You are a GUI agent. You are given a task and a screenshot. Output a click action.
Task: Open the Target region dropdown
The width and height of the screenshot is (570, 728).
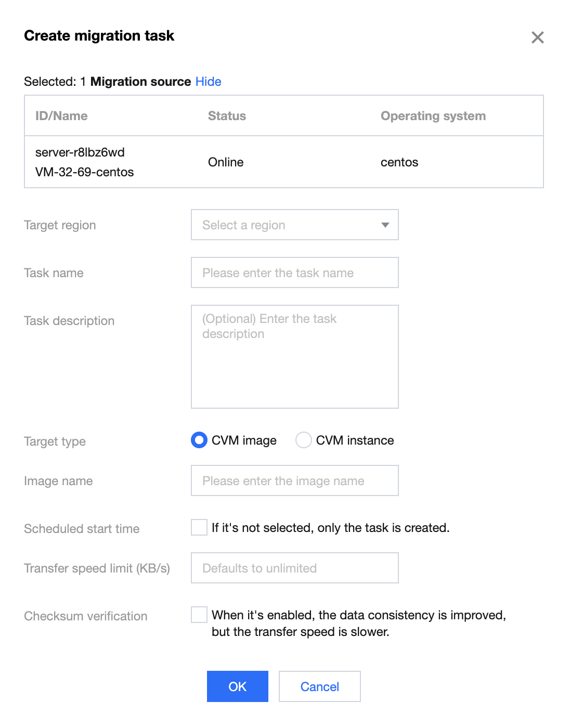[294, 225]
